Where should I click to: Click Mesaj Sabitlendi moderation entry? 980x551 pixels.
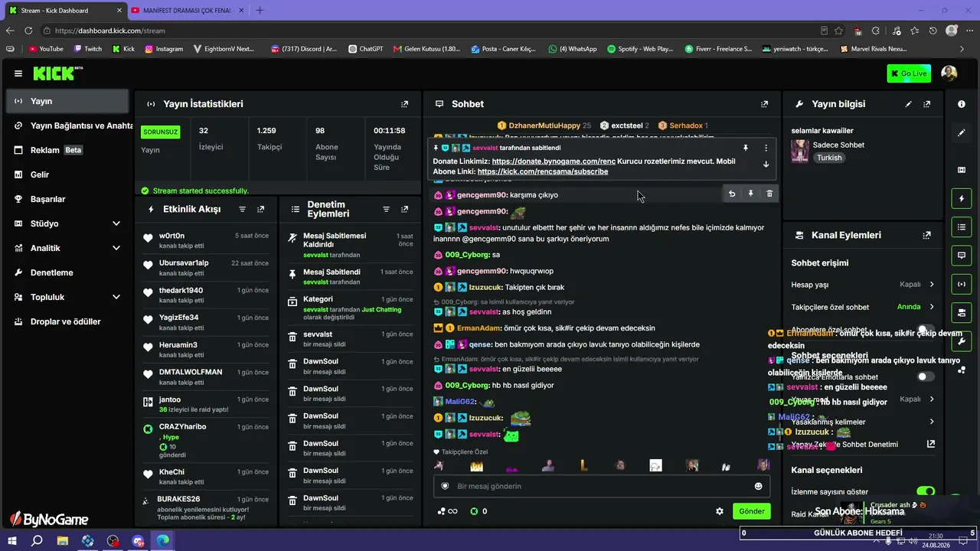pyautogui.click(x=349, y=276)
